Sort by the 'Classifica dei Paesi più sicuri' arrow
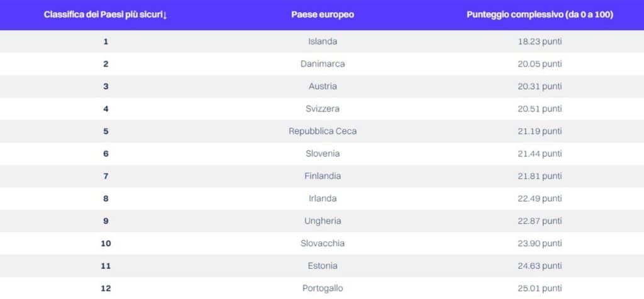The height and width of the screenshot is (299, 644). coord(165,16)
